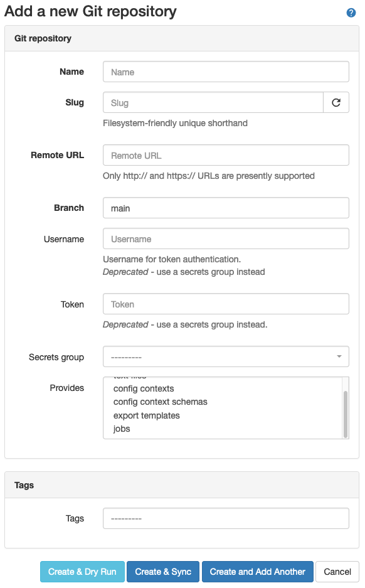This screenshot has width=365, height=588.
Task: Click the Branch field showing 'main'
Action: (226, 207)
